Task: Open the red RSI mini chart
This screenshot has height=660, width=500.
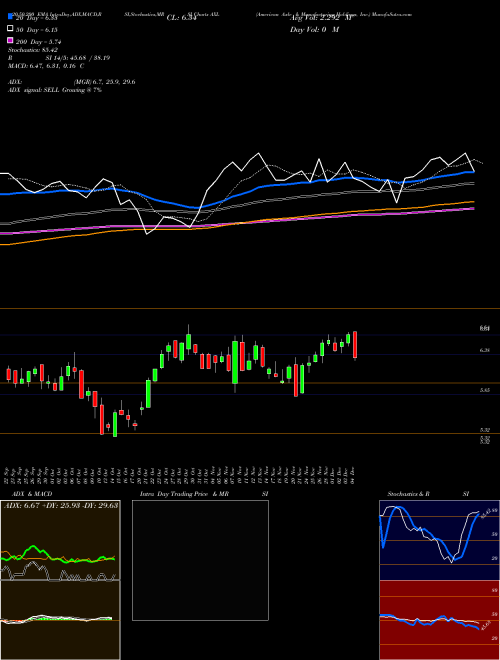Action: pyautogui.click(x=439, y=620)
